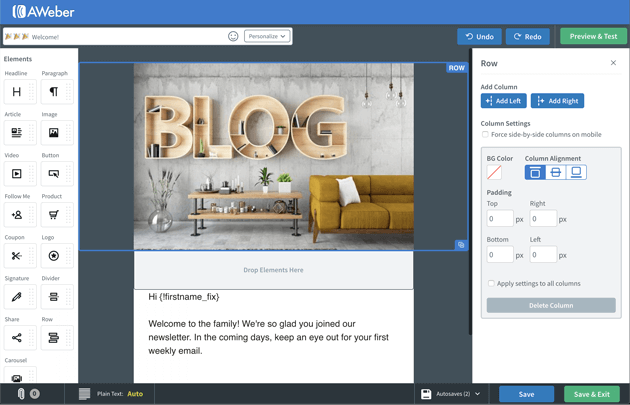
Task: Enable Force side-by-side columns on mobile
Action: point(486,134)
